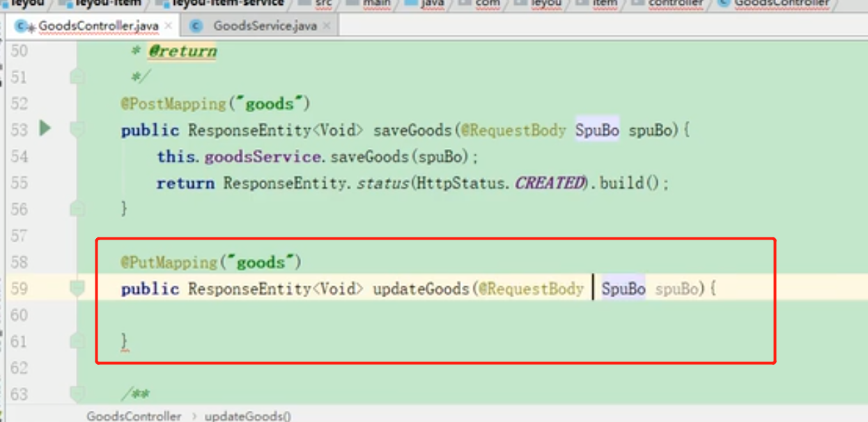Click fold marker at line 51 comment end
Viewport: 868px width, 422px height.
[77, 77]
